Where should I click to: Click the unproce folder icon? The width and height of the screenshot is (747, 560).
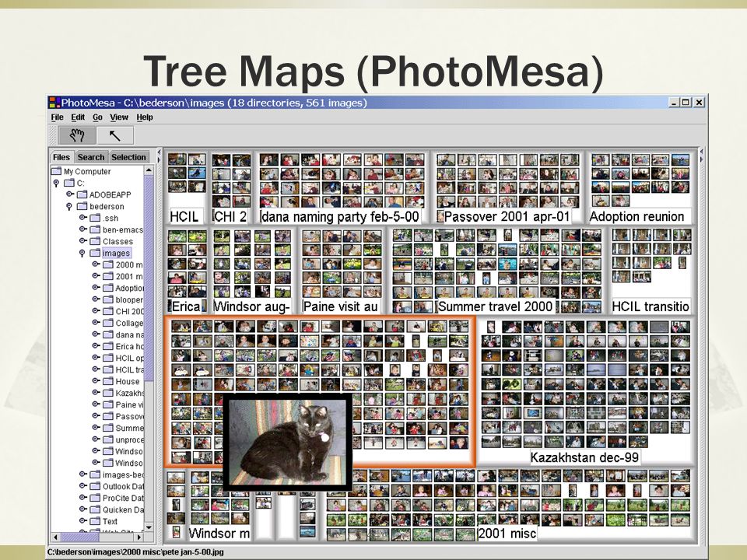[108, 439]
